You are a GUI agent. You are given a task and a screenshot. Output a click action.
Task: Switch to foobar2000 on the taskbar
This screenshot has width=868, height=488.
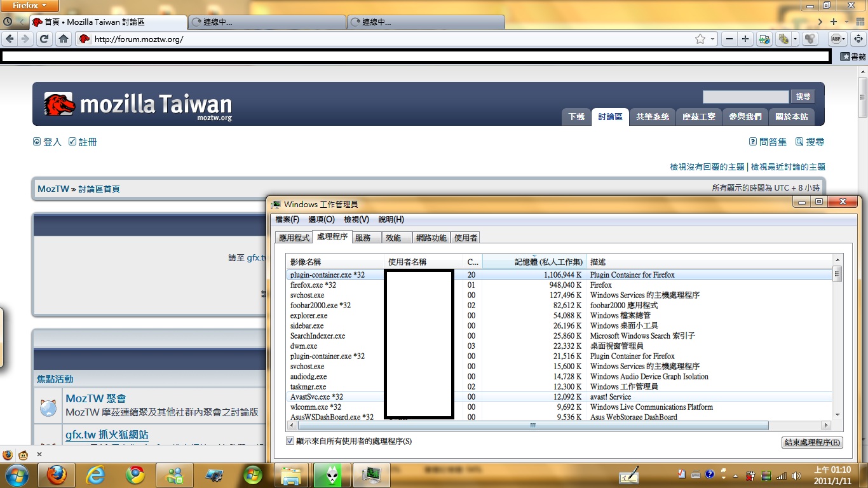click(x=331, y=475)
